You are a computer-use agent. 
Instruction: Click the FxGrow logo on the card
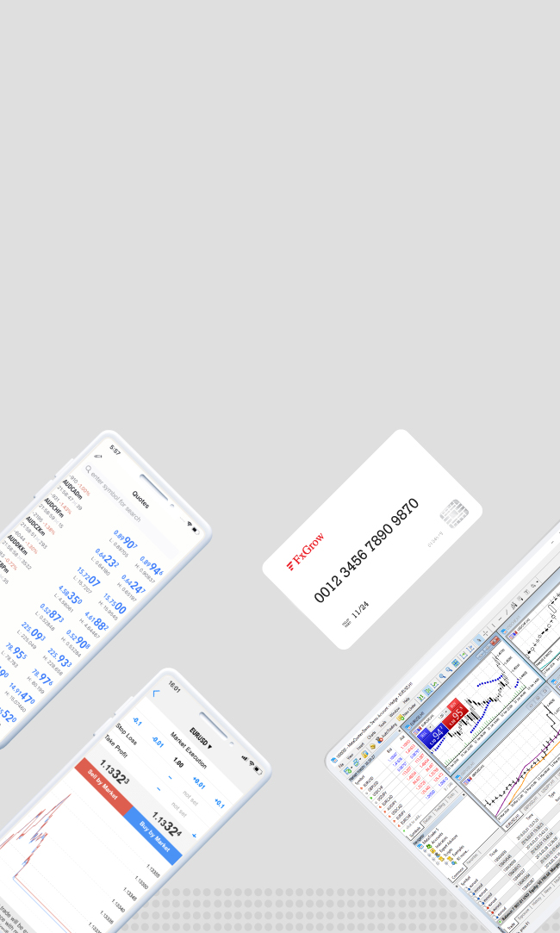pyautogui.click(x=305, y=551)
